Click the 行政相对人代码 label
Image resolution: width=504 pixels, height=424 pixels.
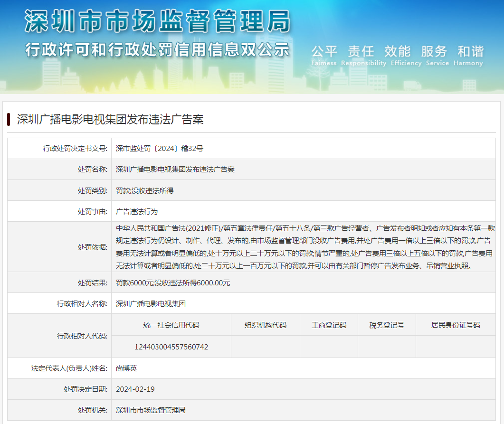pos(82,336)
